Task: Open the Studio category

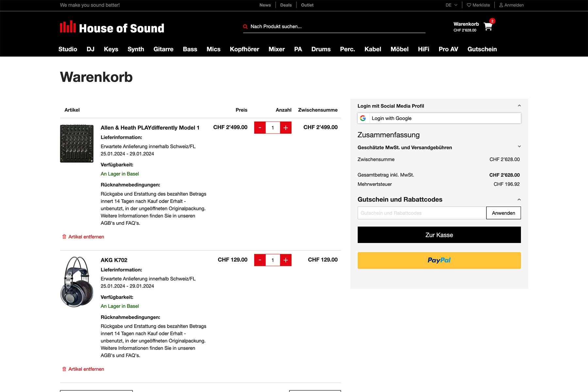Action: 68,49
